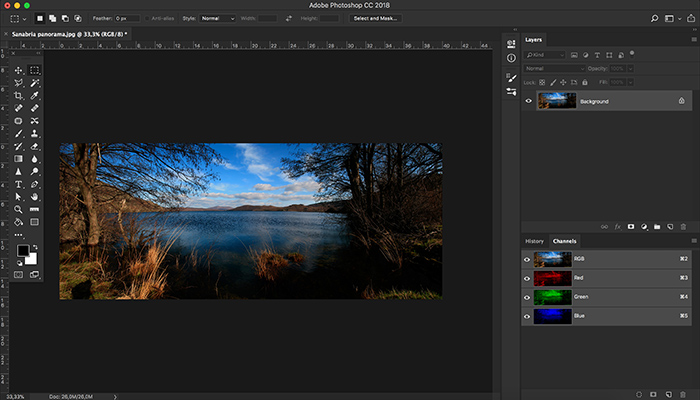
Task: Open the workspace switcher dropdown
Action: coord(672,18)
